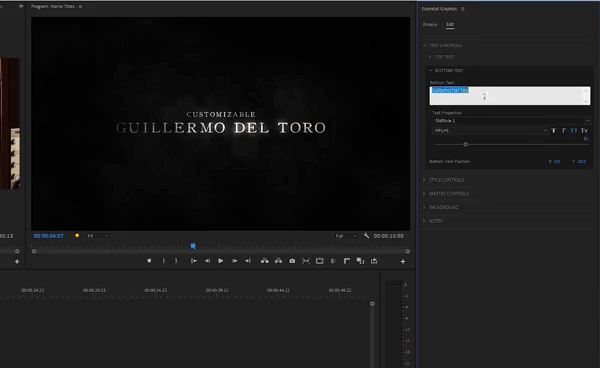Click the Bottom Text Position X value
Image resolution: width=600 pixels, height=368 pixels.
coord(557,161)
